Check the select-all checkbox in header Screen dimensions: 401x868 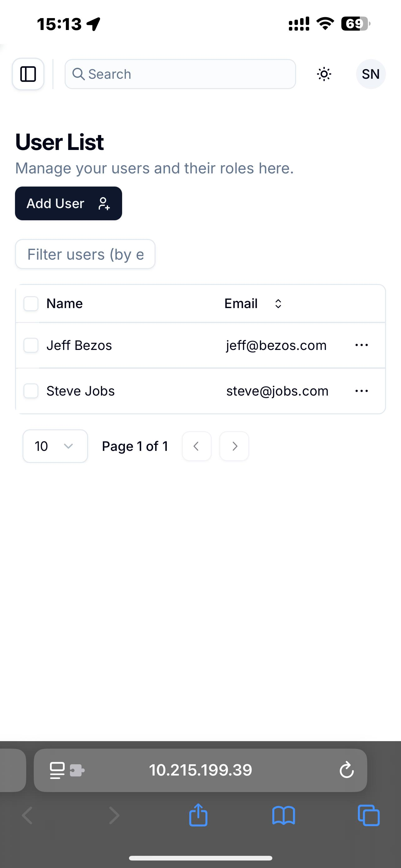point(31,304)
